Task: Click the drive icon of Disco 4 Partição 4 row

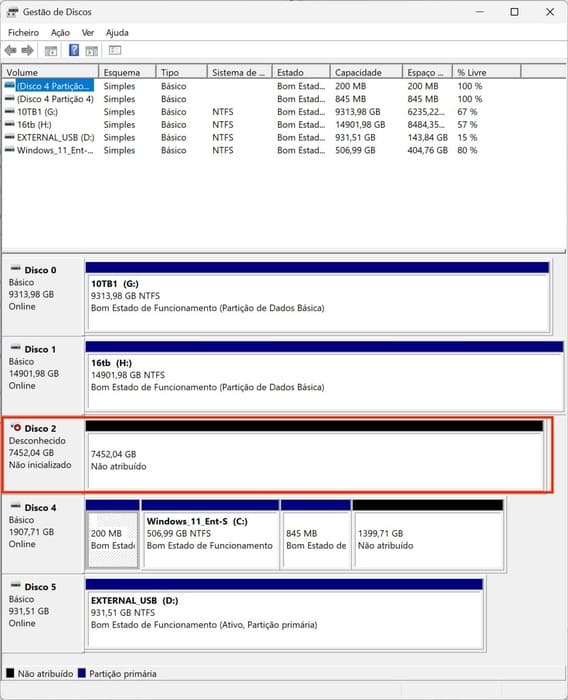Action: 9,99
